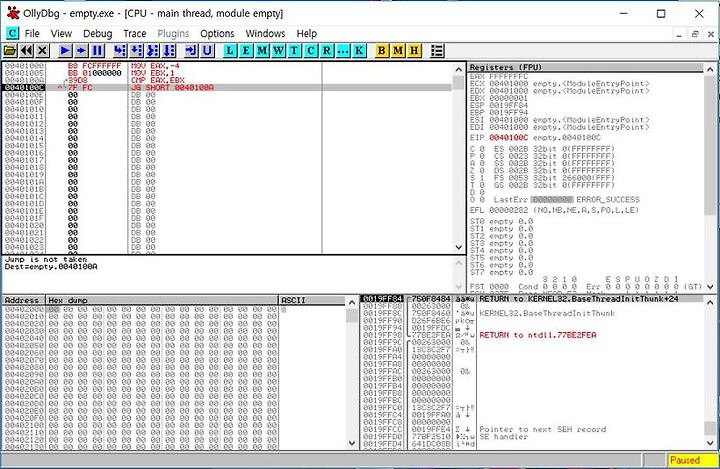Open Breakpoints with the yellow B icon
Screen dimensions: 720x469
(382, 51)
